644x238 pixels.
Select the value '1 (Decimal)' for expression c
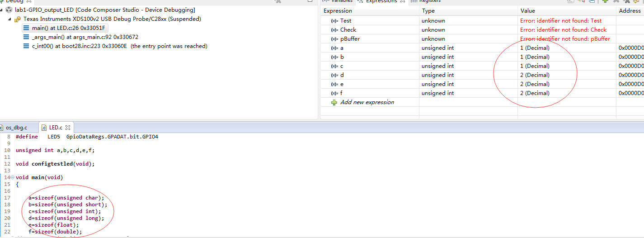click(535, 66)
